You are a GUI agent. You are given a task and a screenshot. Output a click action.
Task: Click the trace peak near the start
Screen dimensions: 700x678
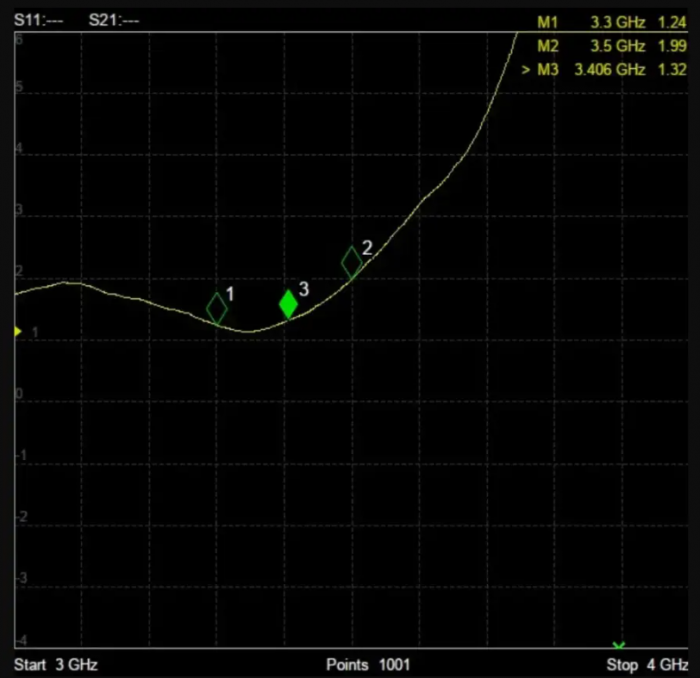(x=66, y=282)
